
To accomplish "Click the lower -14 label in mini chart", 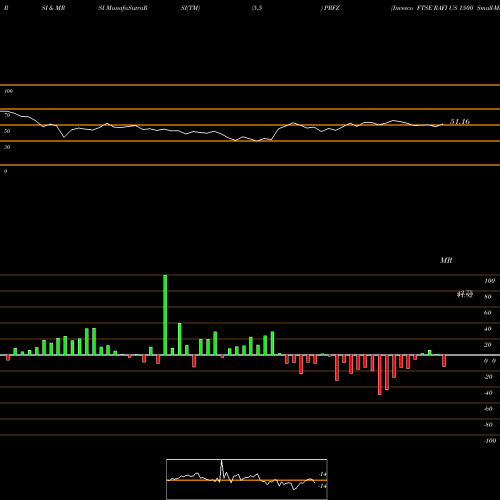I will tap(322, 486).
